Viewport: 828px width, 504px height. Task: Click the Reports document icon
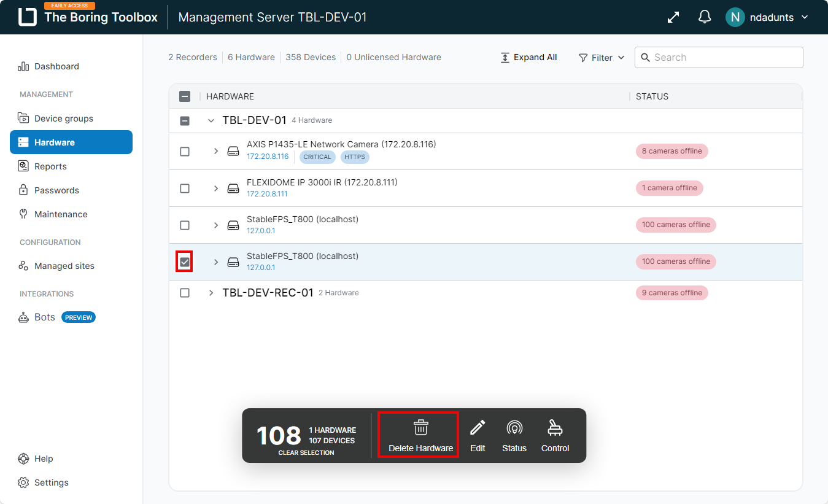[x=23, y=166]
